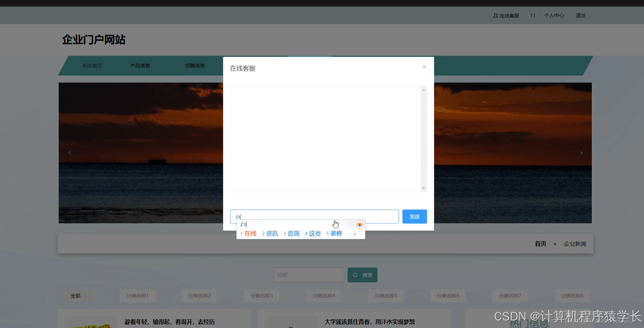This screenshot has width=644, height=328.
Task: Show previous carousel slide arrow
Action: click(70, 153)
